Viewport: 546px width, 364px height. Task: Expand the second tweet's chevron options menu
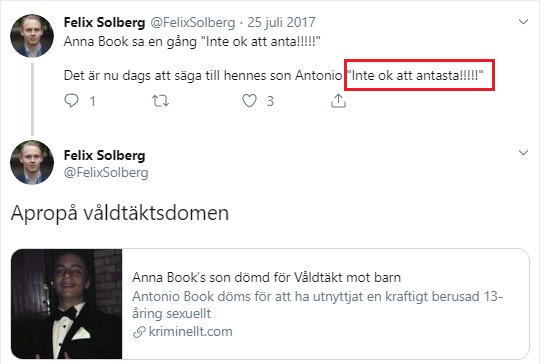tap(523, 153)
